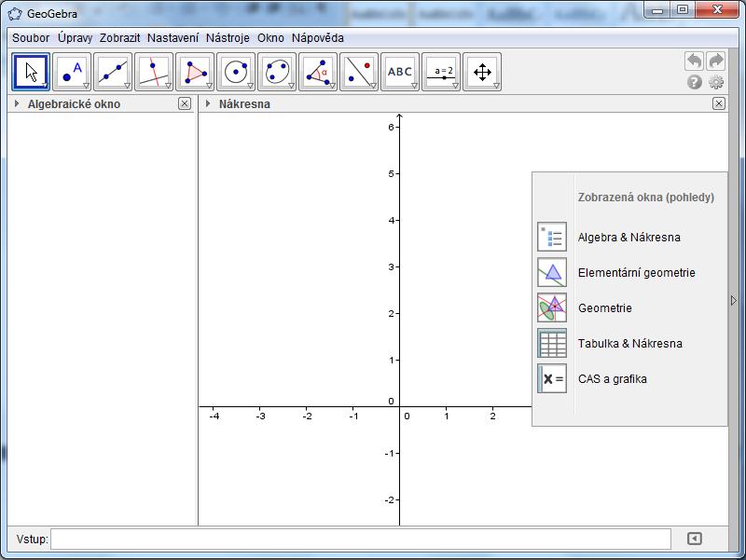746x560 pixels.
Task: Close the Nákresna panel
Action: pyautogui.click(x=719, y=103)
